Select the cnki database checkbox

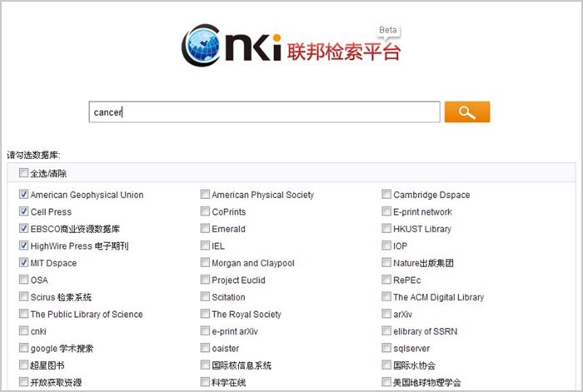23,330
